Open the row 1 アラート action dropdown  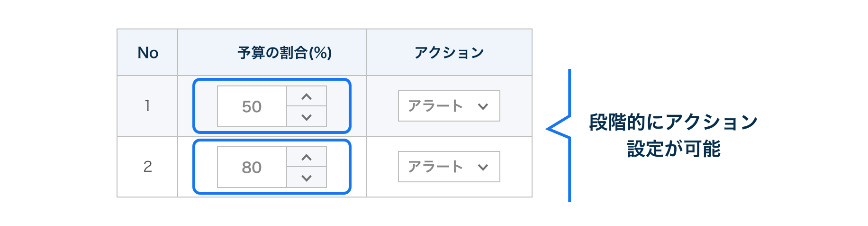pos(436,106)
